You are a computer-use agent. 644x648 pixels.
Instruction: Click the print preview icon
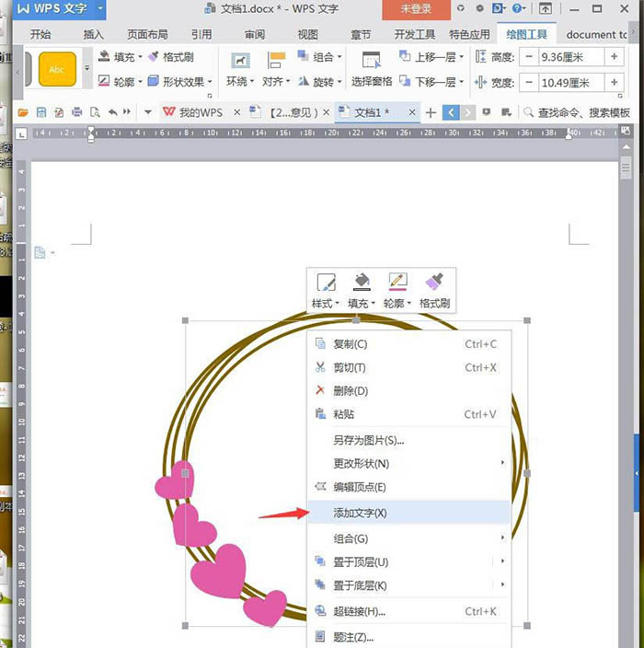point(95,112)
